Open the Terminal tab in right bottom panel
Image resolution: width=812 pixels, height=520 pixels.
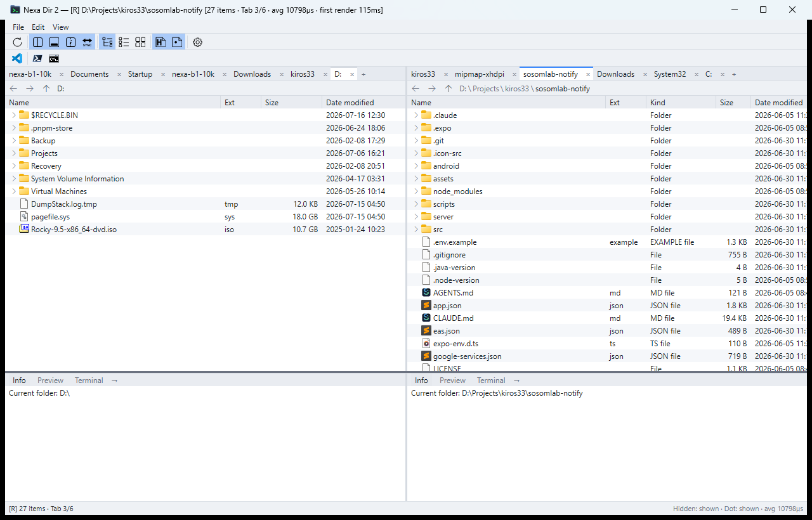(491, 380)
